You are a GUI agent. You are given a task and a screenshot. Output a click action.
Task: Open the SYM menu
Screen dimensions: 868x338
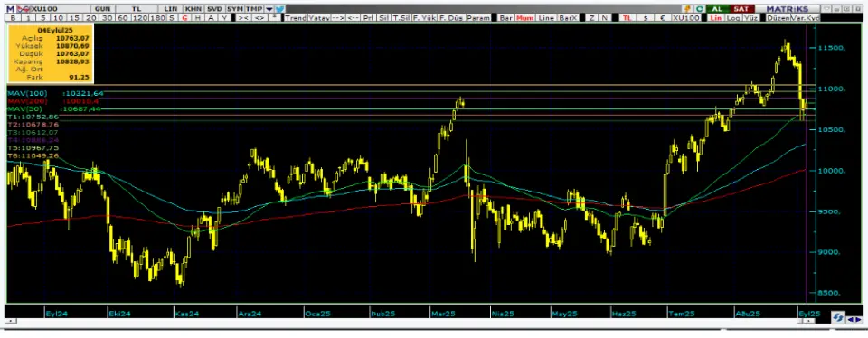pyautogui.click(x=235, y=9)
